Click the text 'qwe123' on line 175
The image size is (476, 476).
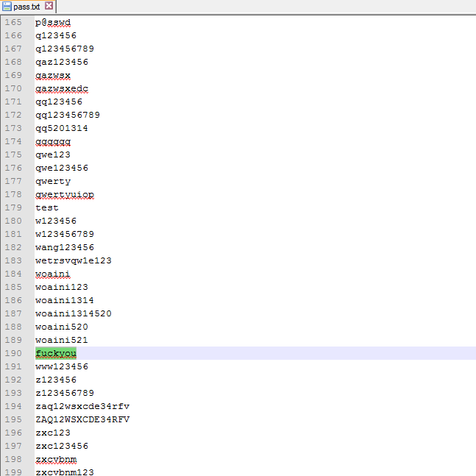pyautogui.click(x=53, y=154)
